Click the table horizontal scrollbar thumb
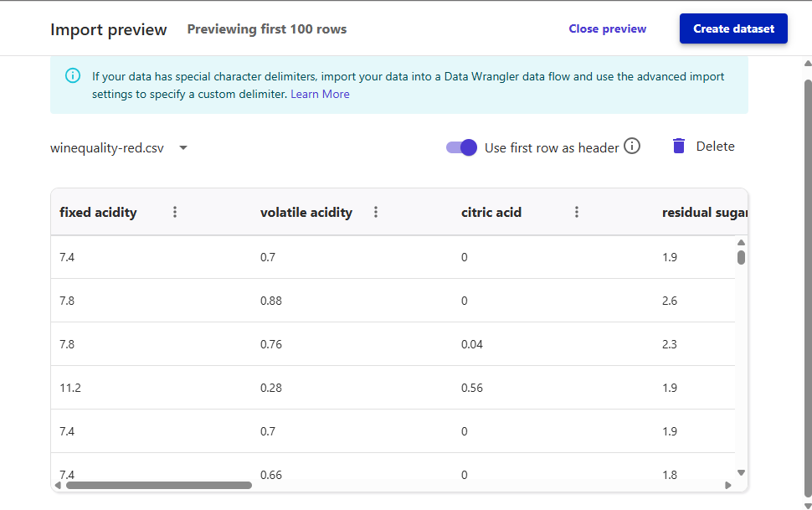This screenshot has width=812, height=510. coord(158,485)
